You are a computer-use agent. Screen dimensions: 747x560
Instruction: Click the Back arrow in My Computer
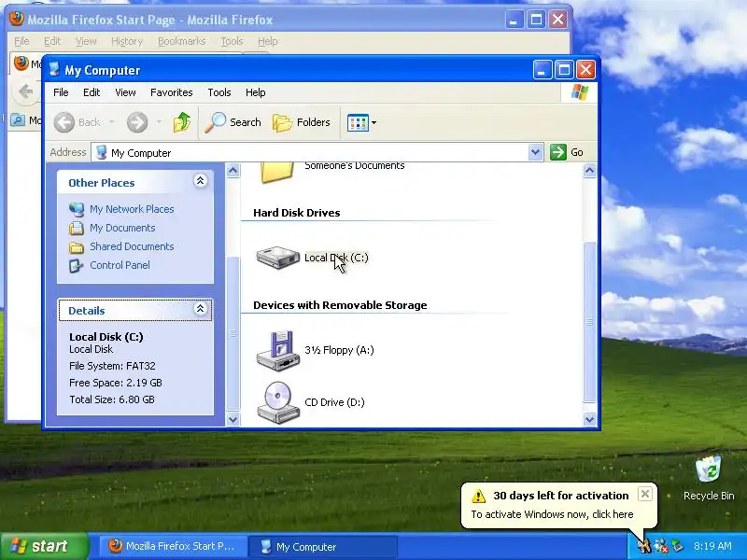pyautogui.click(x=63, y=122)
